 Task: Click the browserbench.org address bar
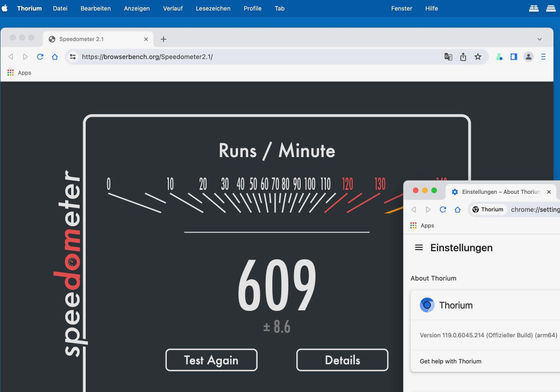point(250,57)
